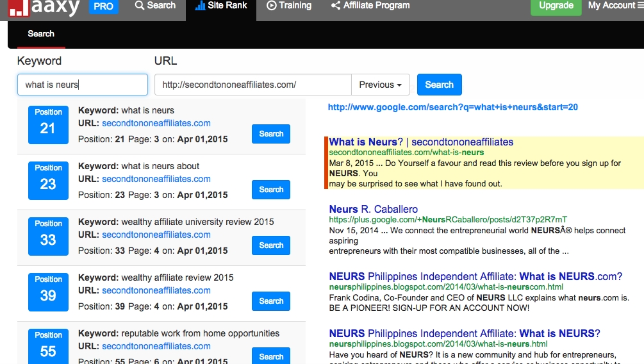Viewport: 644px width, 364px height.
Task: Click the Position 23 badge
Action: point(48,181)
